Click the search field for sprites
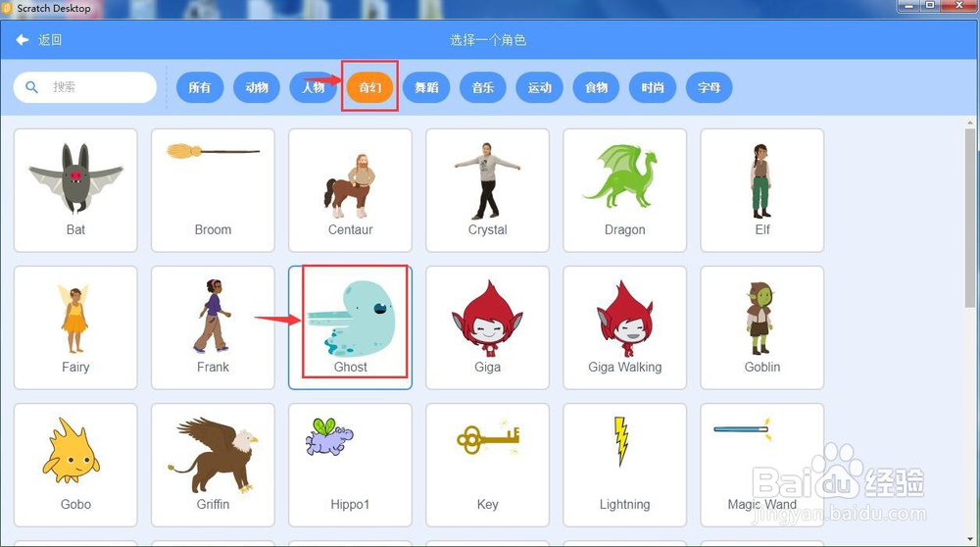 point(85,87)
